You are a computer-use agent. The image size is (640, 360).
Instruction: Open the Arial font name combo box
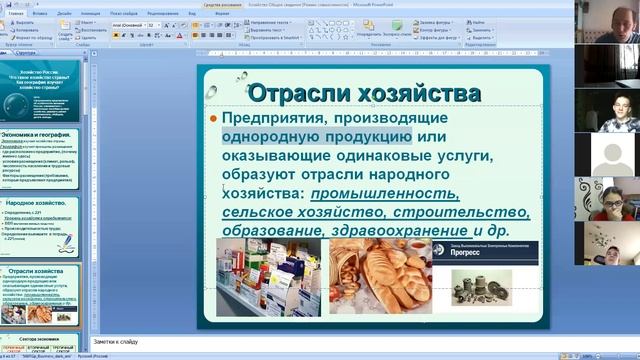pos(129,25)
